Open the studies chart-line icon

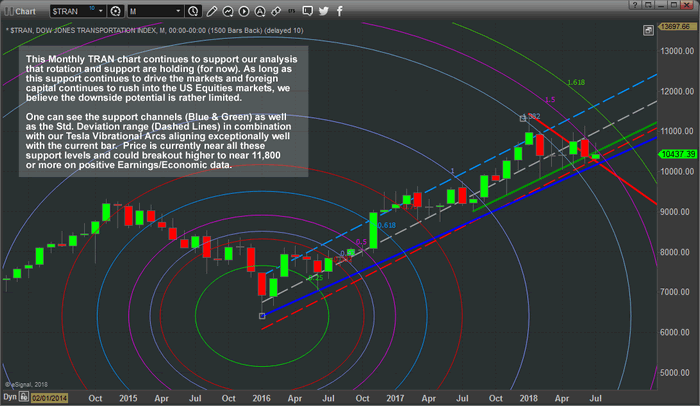(x=228, y=11)
